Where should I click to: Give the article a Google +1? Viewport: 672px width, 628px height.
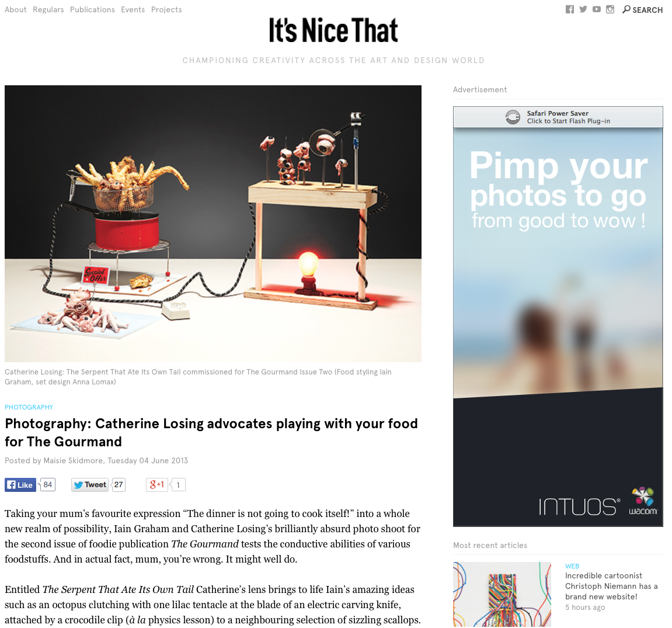click(x=156, y=485)
